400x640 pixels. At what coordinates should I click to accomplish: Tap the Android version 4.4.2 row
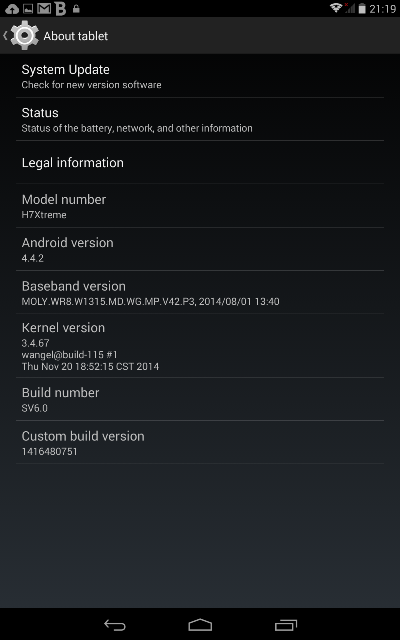(x=200, y=249)
